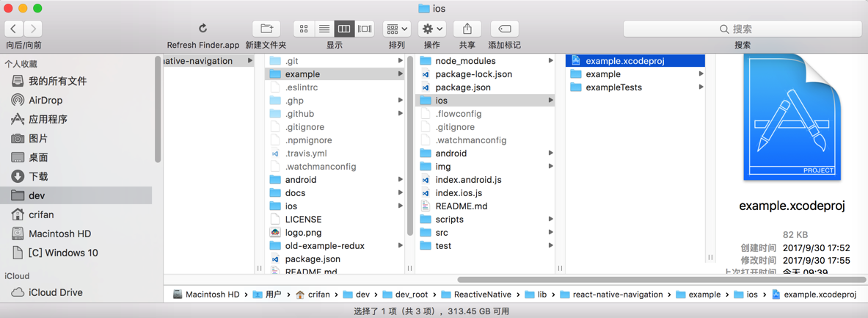Expand the exampleTests folder arrow
Screen dimensions: 868x318
tap(701, 87)
